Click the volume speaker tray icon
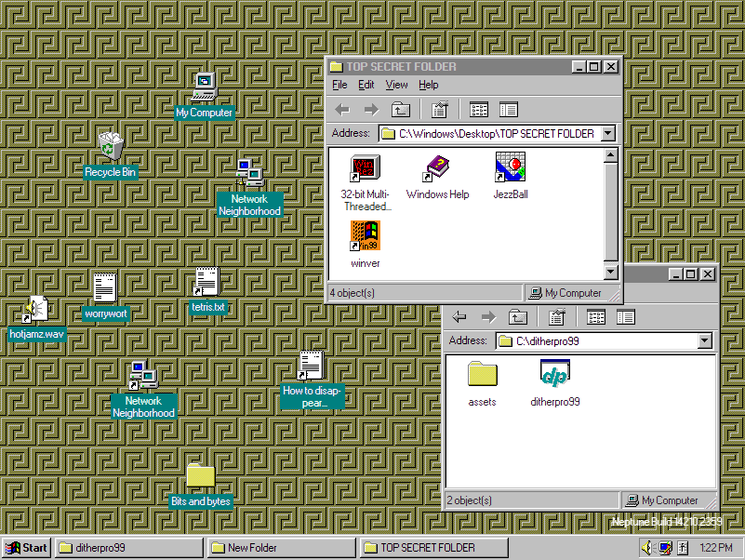This screenshot has height=560, width=745. pos(647,548)
